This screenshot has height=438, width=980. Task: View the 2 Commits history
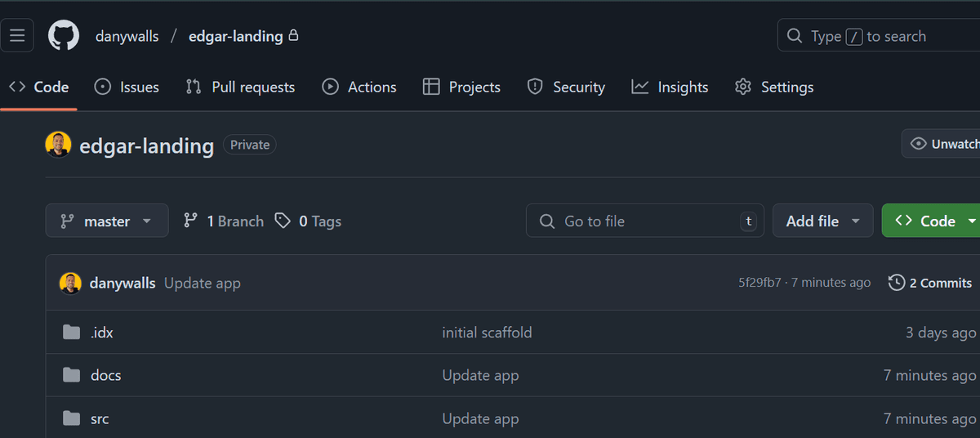(x=930, y=283)
